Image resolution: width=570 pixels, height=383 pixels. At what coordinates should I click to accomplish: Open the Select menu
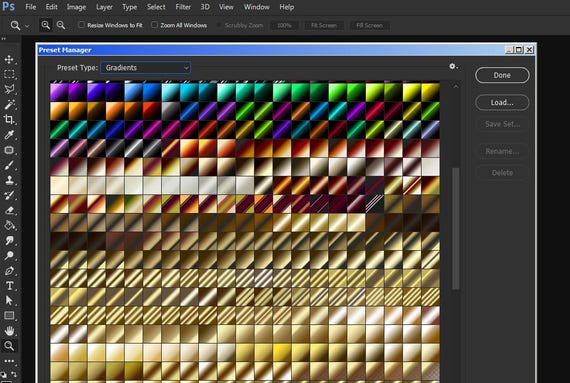coord(156,7)
